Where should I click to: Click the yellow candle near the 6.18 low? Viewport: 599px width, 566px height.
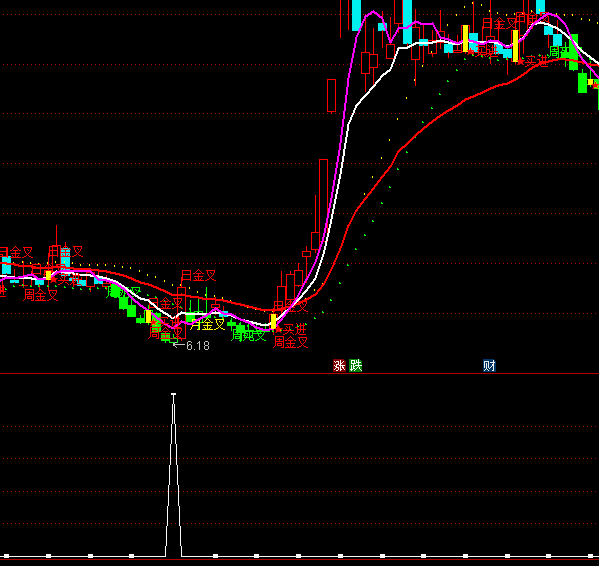pyautogui.click(x=148, y=317)
